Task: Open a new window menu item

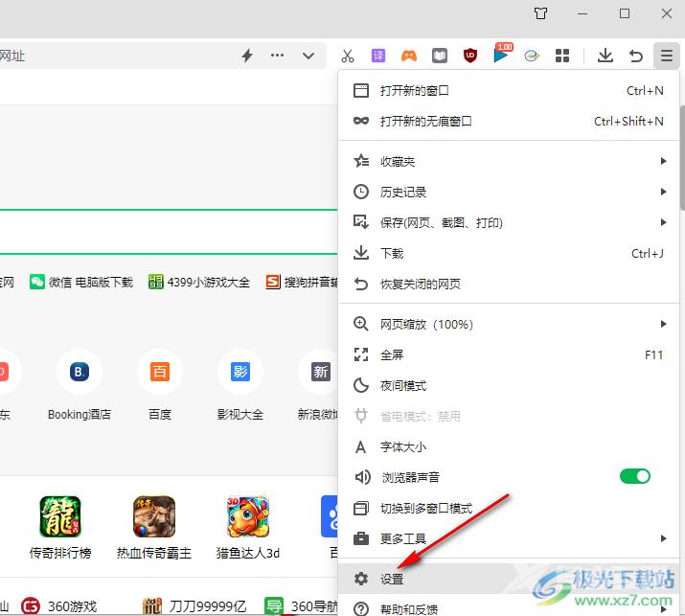Action: (509, 91)
